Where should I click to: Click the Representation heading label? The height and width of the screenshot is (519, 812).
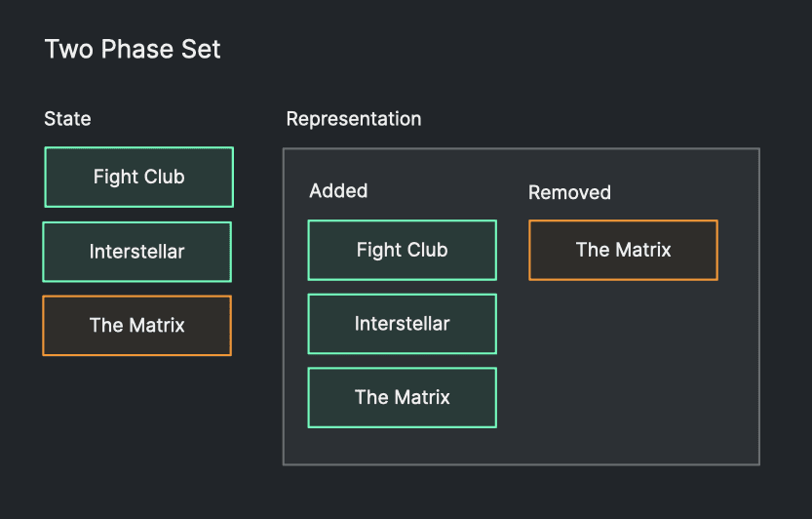click(x=354, y=119)
